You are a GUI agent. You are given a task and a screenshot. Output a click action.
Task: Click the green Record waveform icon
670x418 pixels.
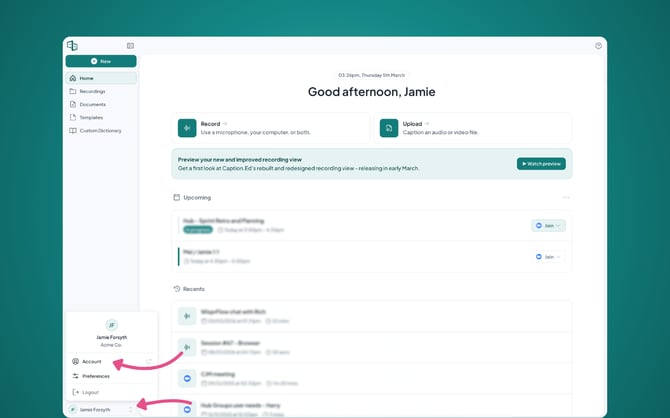tap(187, 128)
